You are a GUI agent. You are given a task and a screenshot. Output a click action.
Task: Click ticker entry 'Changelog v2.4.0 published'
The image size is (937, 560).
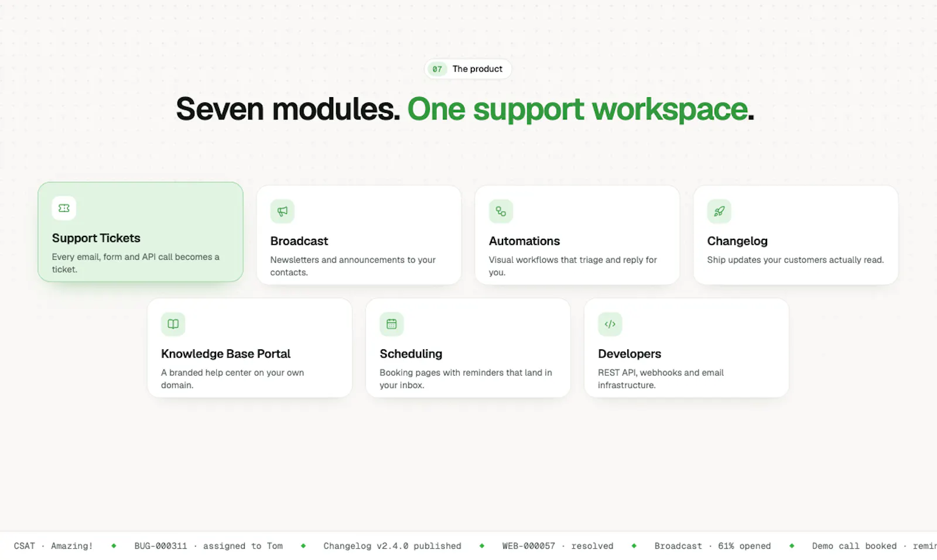(392, 546)
